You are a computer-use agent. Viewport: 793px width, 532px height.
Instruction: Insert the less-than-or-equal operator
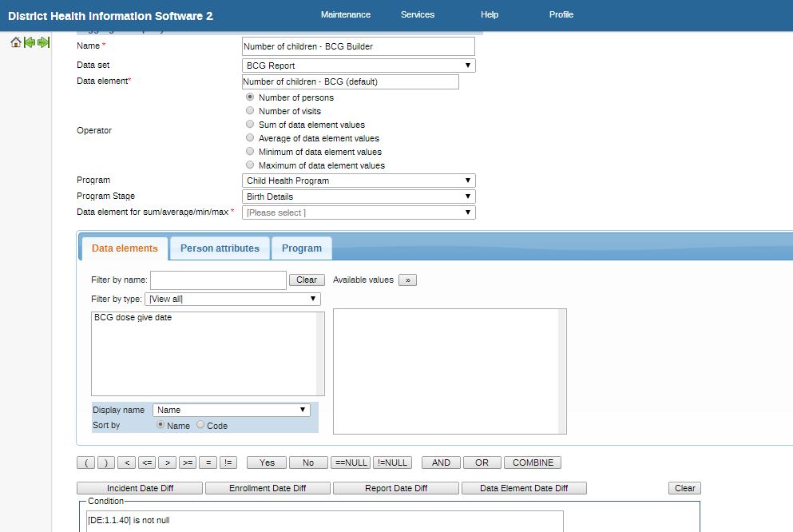click(x=147, y=463)
